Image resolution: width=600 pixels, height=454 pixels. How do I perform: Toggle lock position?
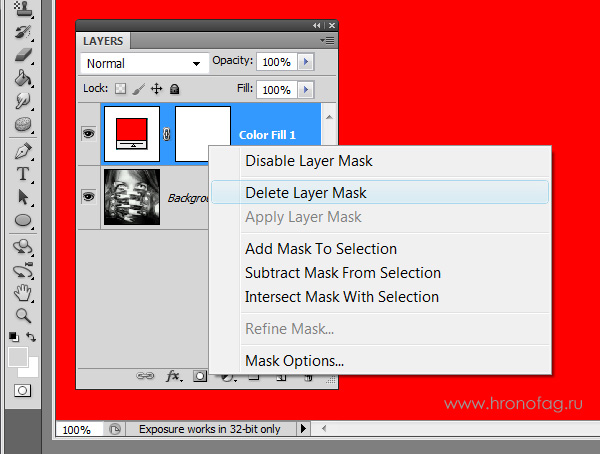(x=157, y=89)
